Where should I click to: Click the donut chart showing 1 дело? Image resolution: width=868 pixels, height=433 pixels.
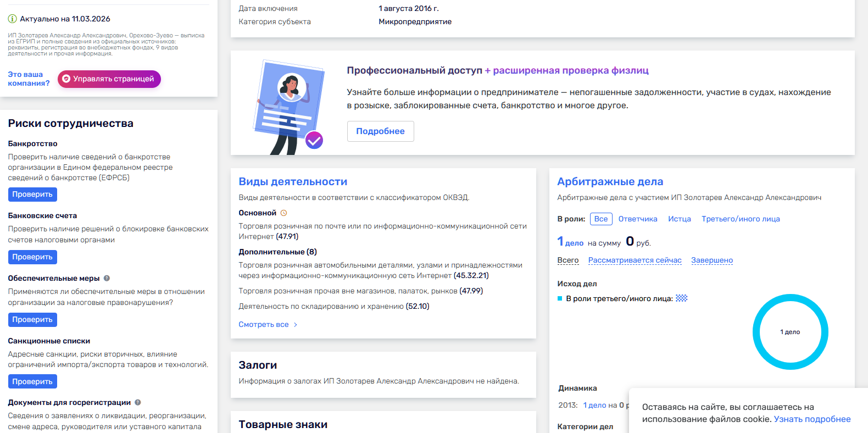(x=790, y=332)
